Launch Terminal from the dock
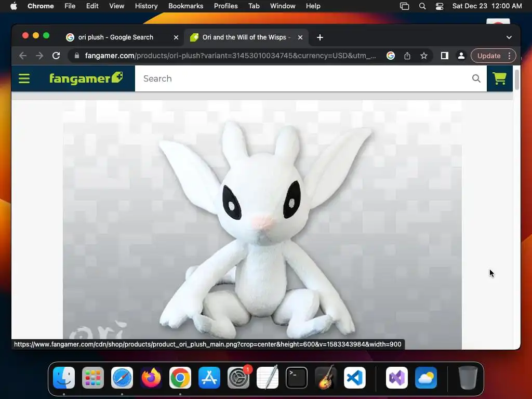 (297, 378)
